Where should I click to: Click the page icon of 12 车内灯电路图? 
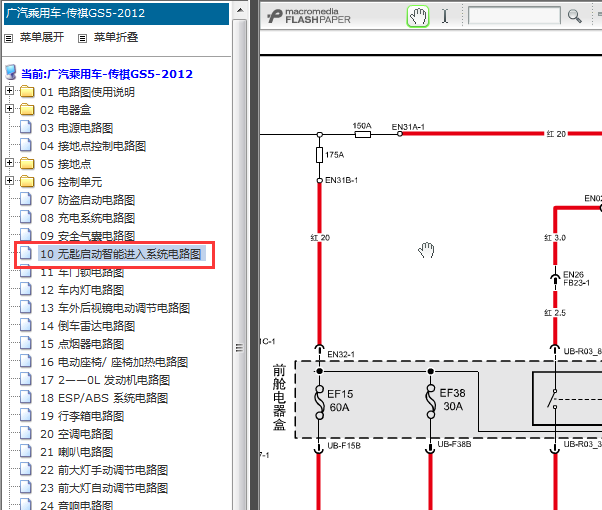(26, 289)
